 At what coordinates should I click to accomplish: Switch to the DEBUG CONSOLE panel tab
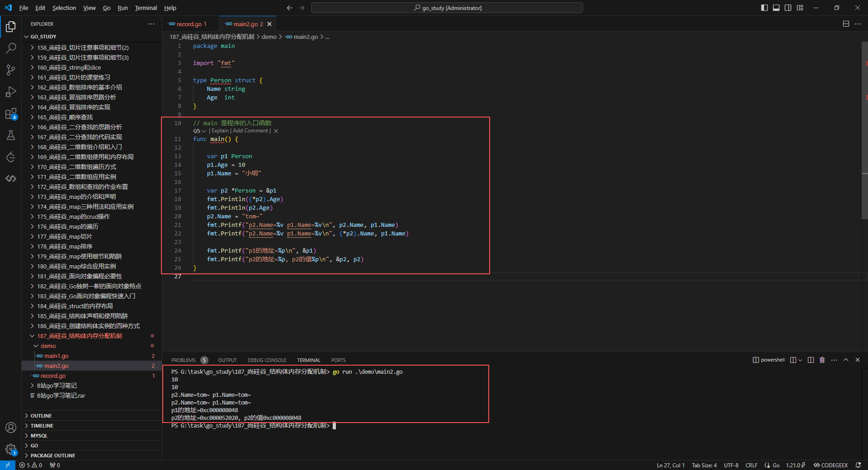click(267, 360)
